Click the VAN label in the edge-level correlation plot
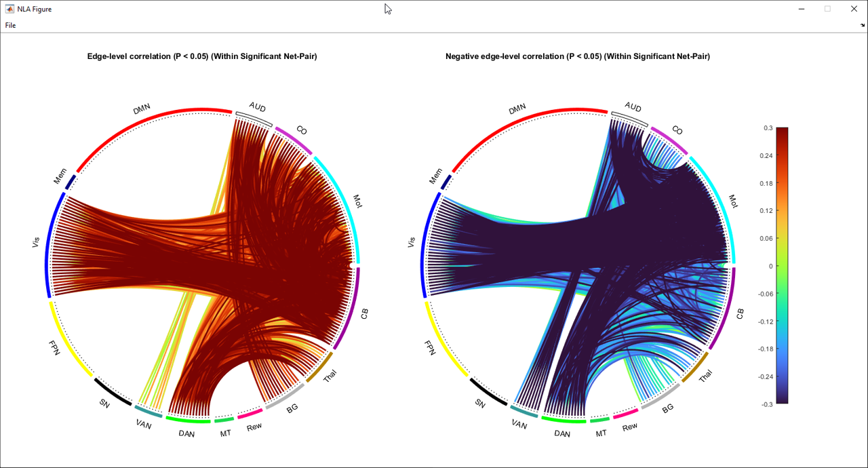 [144, 425]
